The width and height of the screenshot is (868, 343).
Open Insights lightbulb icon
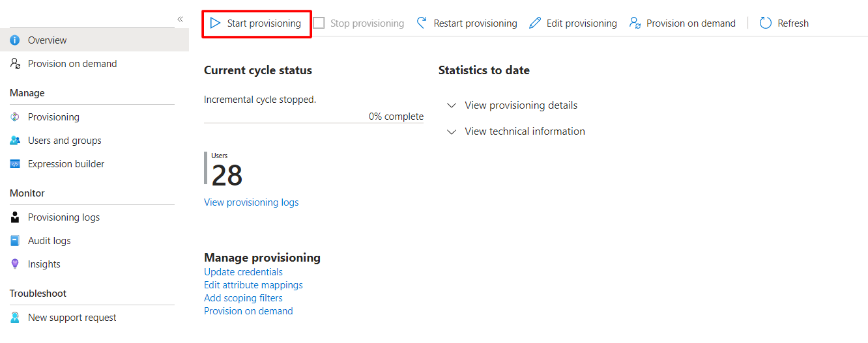coord(15,264)
